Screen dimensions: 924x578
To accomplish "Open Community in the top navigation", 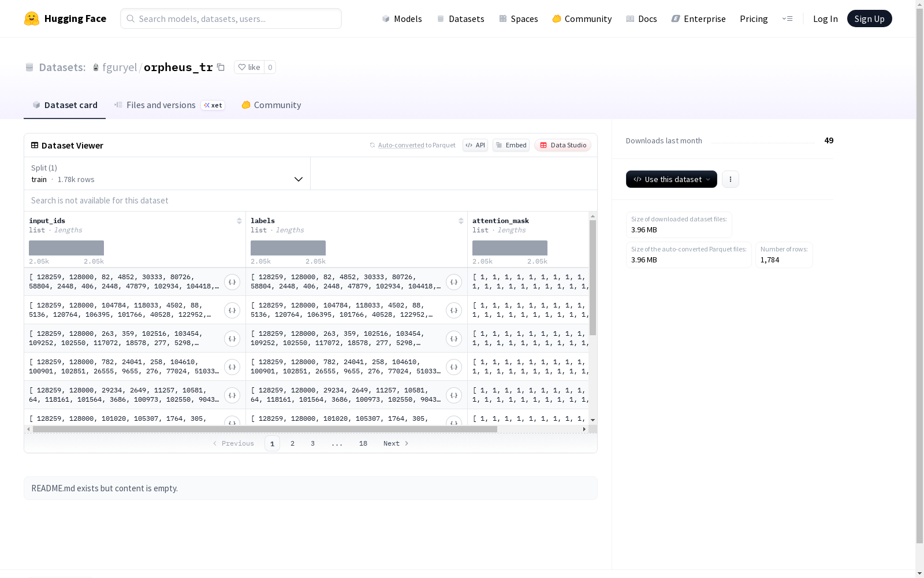I will tap(582, 18).
